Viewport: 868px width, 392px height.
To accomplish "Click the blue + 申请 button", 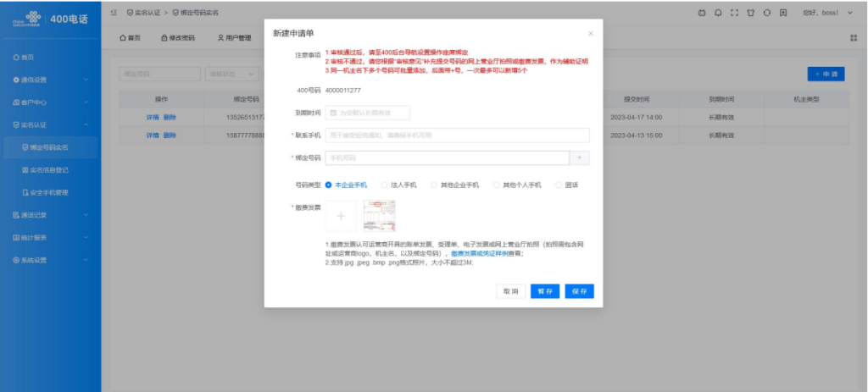I will click(826, 75).
